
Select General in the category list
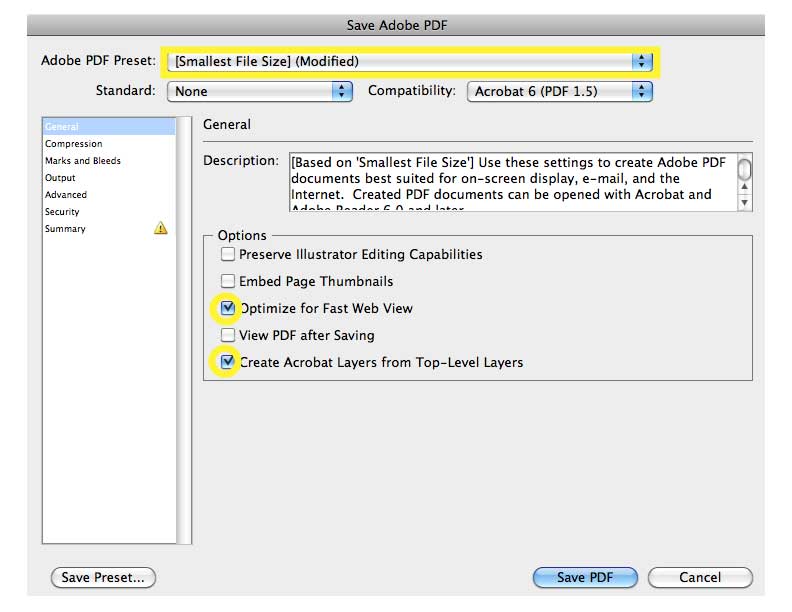point(109,126)
